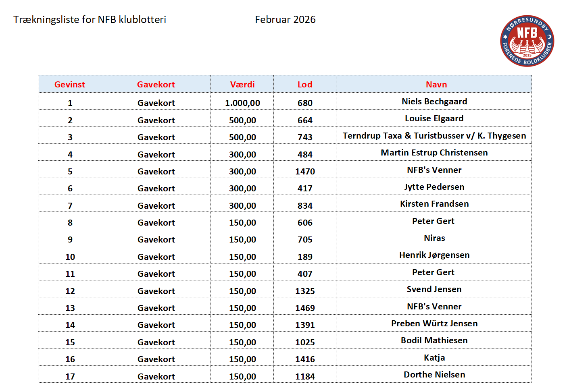Click the winner name Niels Bechgaard

pyautogui.click(x=434, y=102)
